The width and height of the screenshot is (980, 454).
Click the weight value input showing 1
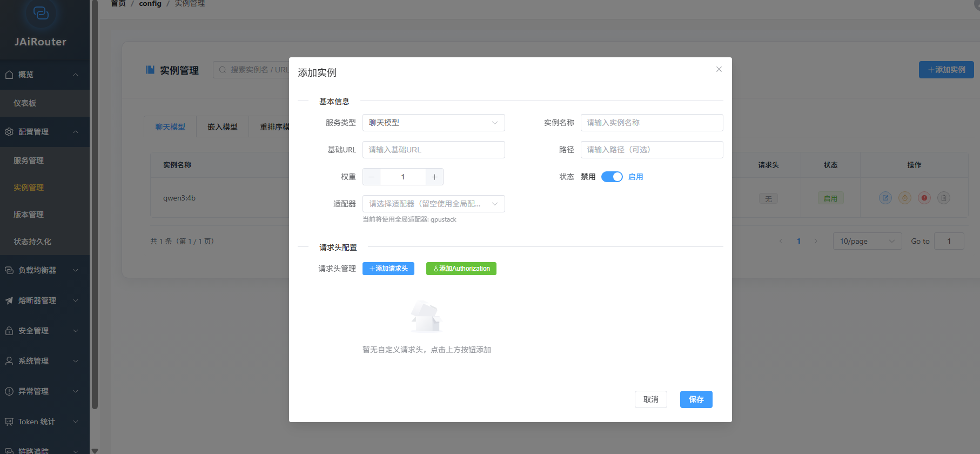coord(403,177)
